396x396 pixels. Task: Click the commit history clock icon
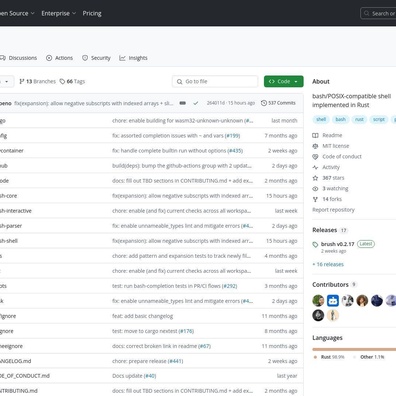pos(264,103)
